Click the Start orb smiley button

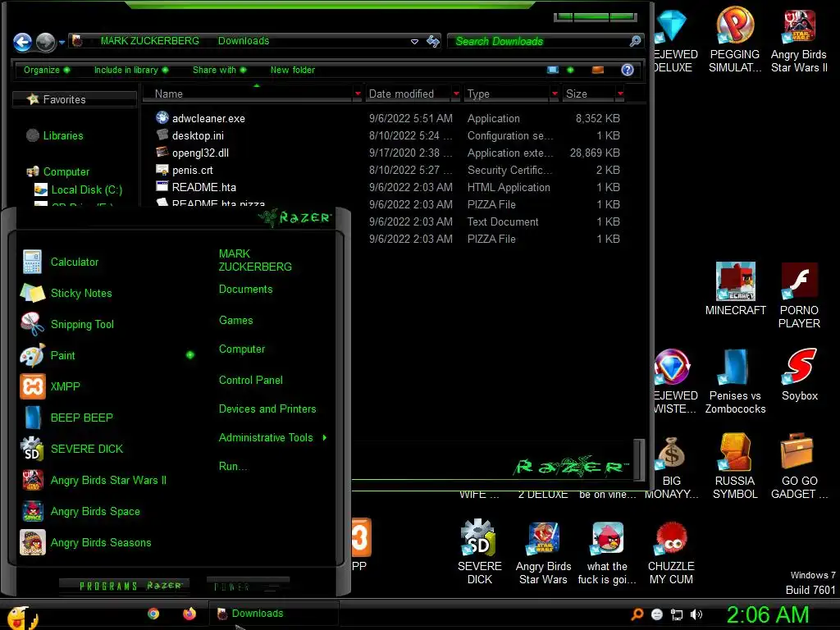(x=21, y=617)
